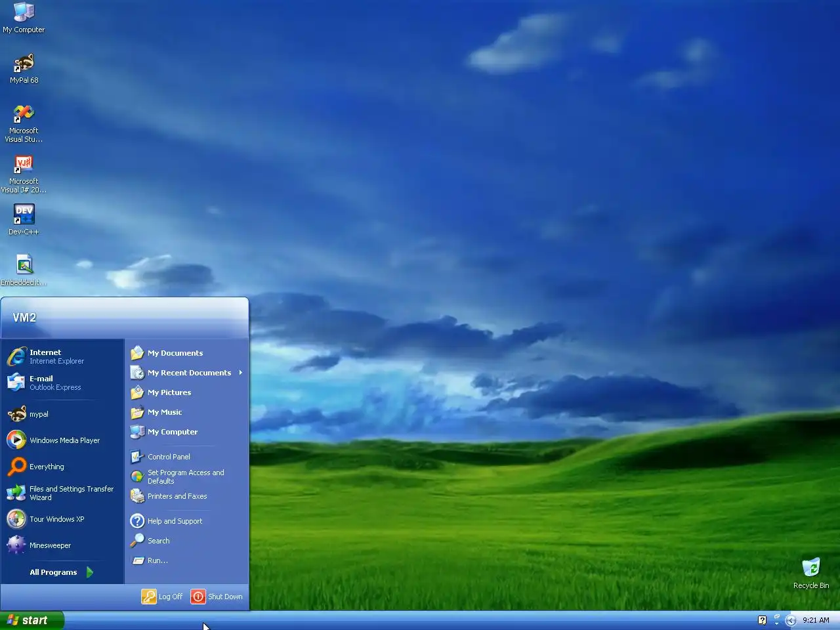Open the Run... dialog
This screenshot has height=630, width=840.
point(187,560)
